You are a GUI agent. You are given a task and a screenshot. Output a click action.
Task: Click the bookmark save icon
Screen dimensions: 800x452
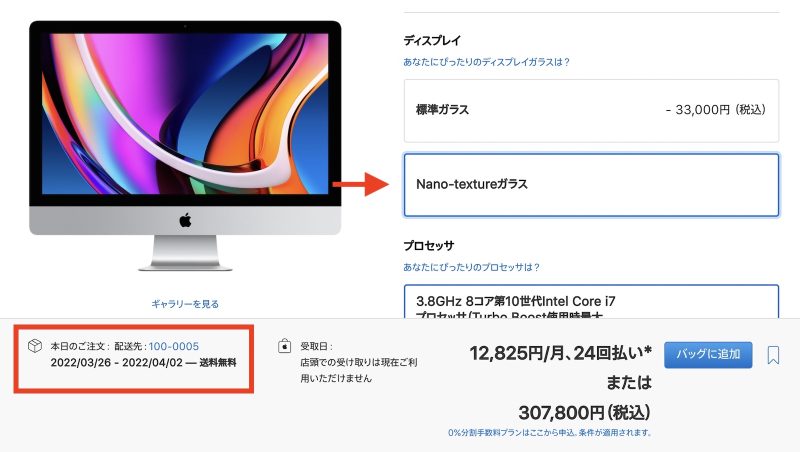pyautogui.click(x=773, y=355)
